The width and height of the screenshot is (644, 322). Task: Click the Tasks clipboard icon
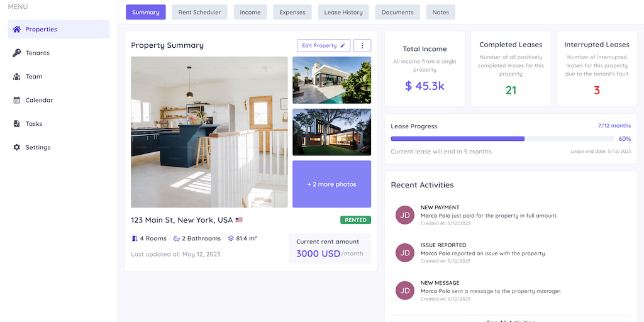(x=16, y=124)
